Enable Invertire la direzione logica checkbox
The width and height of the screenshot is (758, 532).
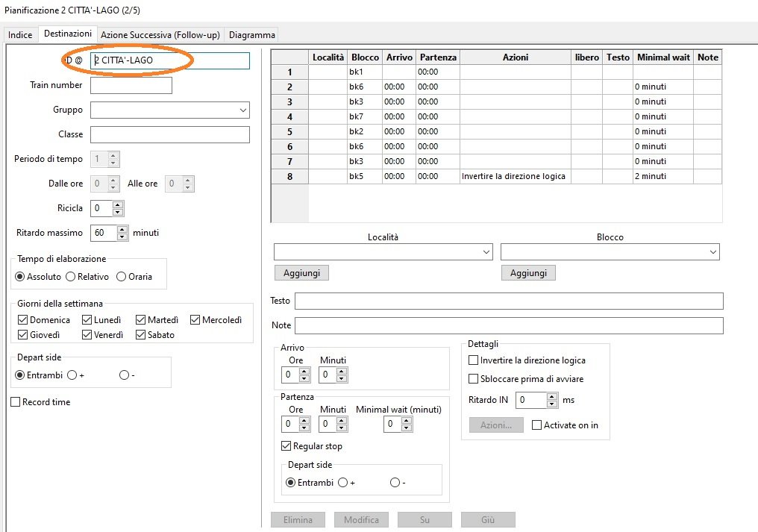click(473, 360)
